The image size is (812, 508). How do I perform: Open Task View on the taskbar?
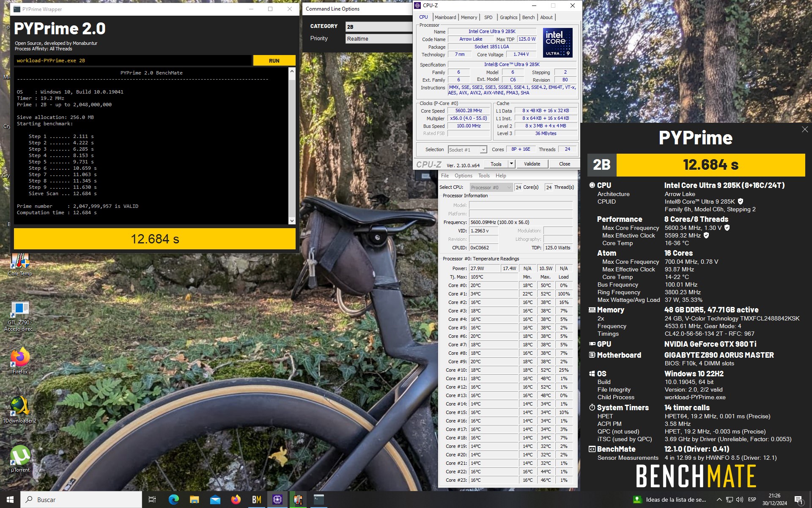point(152,500)
